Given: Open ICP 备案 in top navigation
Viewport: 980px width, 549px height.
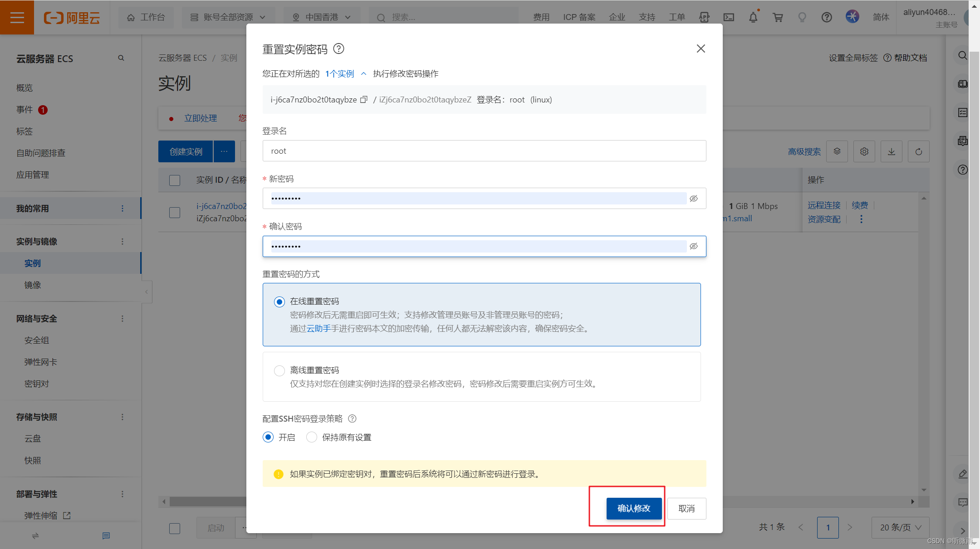Looking at the screenshot, I should point(579,17).
